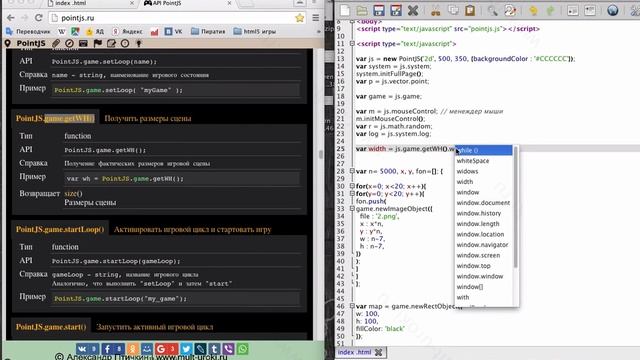Collapse the code fold at line 28
This screenshot has width=640, height=360.
(x=352, y=171)
